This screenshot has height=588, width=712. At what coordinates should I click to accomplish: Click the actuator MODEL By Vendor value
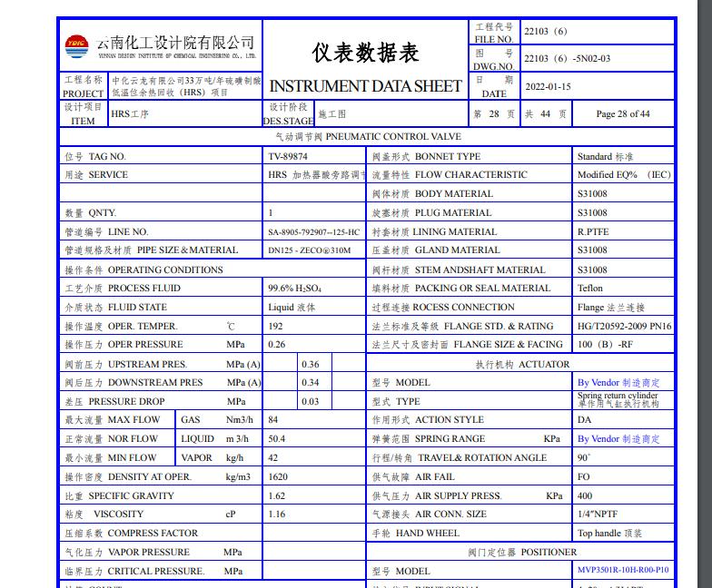pos(618,383)
